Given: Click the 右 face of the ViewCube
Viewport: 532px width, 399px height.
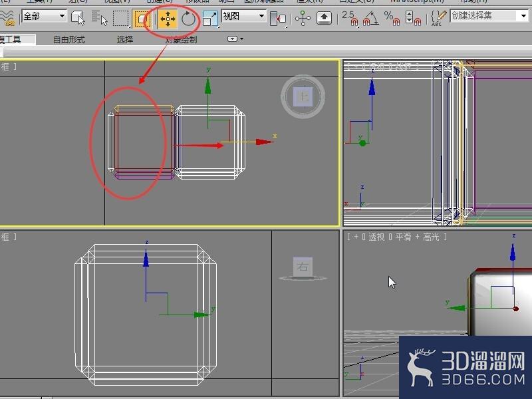Looking at the screenshot, I should 303,267.
